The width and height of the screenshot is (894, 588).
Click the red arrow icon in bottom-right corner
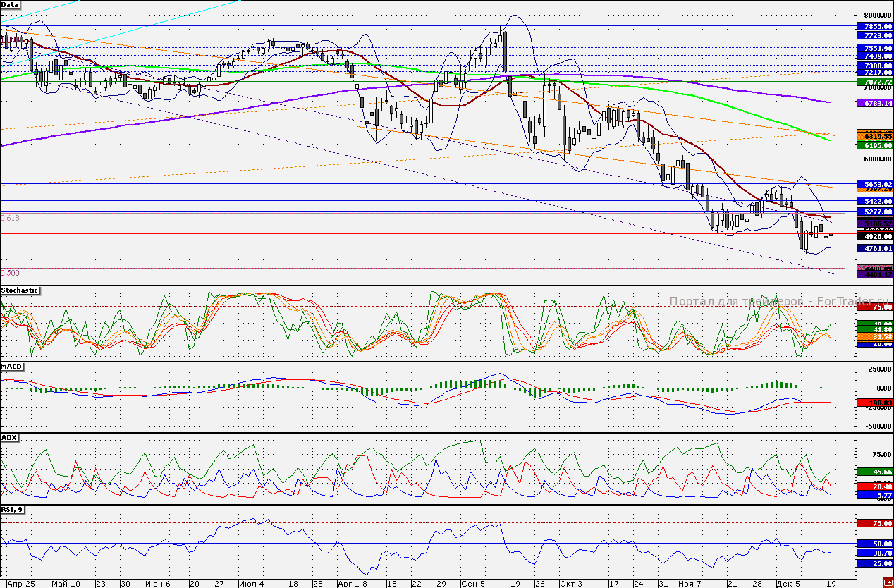pyautogui.click(x=887, y=582)
